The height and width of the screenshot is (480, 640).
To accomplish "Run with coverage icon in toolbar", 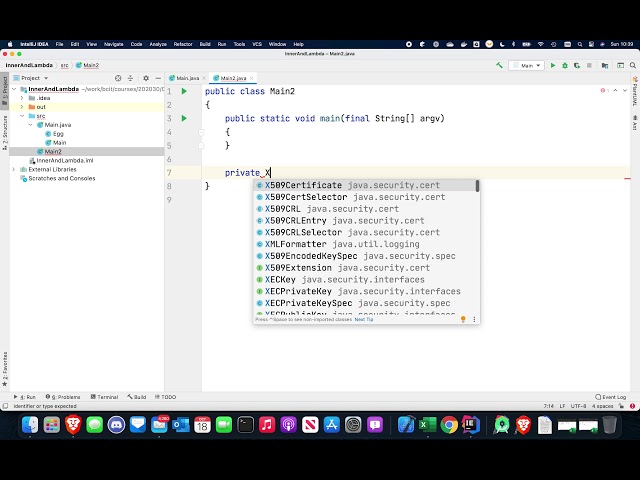I will [x=577, y=65].
